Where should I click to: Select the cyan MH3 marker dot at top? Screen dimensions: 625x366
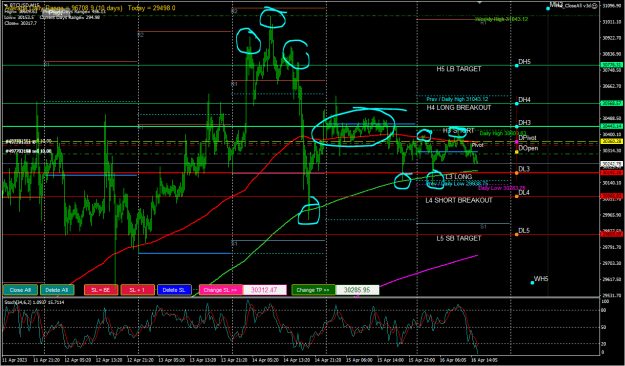tap(548, 8)
